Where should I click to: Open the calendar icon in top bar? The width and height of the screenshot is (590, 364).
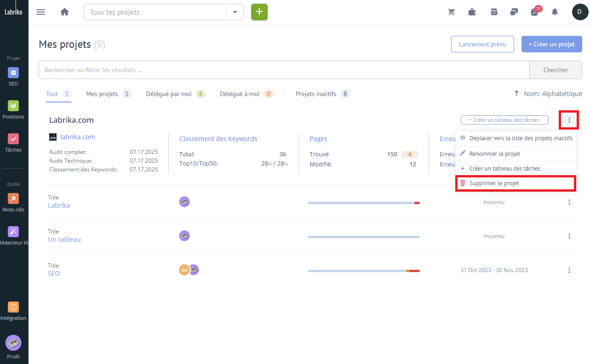(494, 12)
